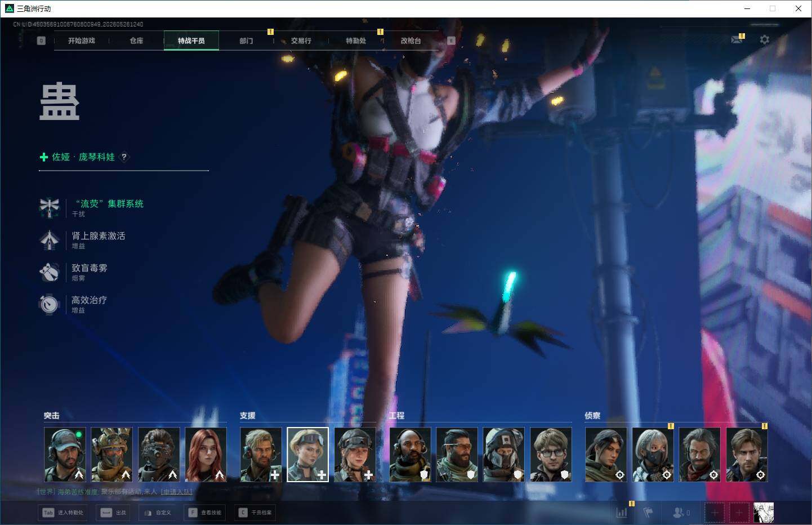Image resolution: width=812 pixels, height=525 pixels.
Task: Click the CN UID text
Action: 78,24
